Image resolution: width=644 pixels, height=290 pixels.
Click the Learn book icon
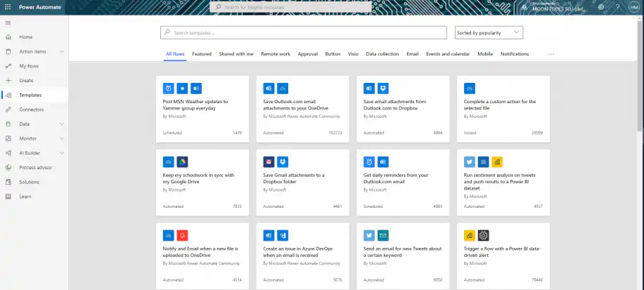pos(8,197)
